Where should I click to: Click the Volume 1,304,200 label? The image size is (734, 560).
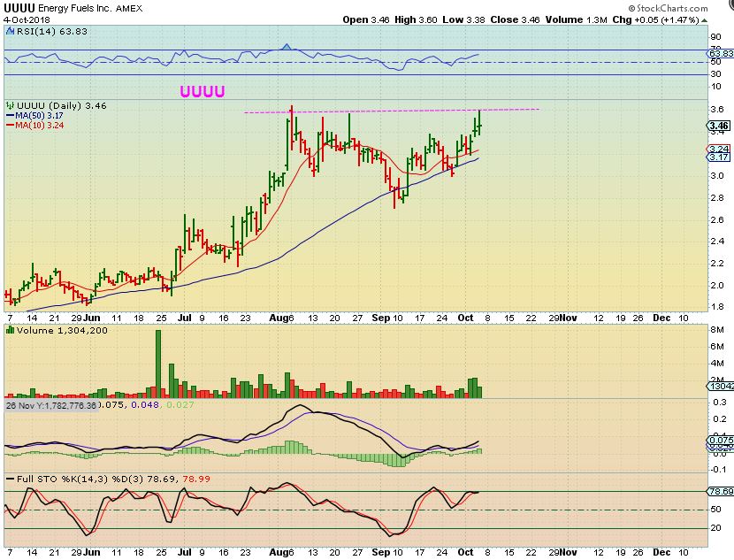tap(62, 330)
